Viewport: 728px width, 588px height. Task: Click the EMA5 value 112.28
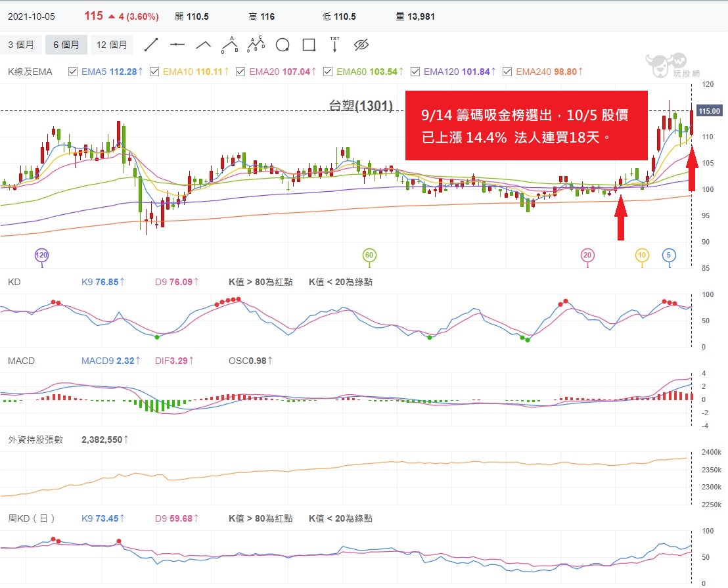[123, 72]
